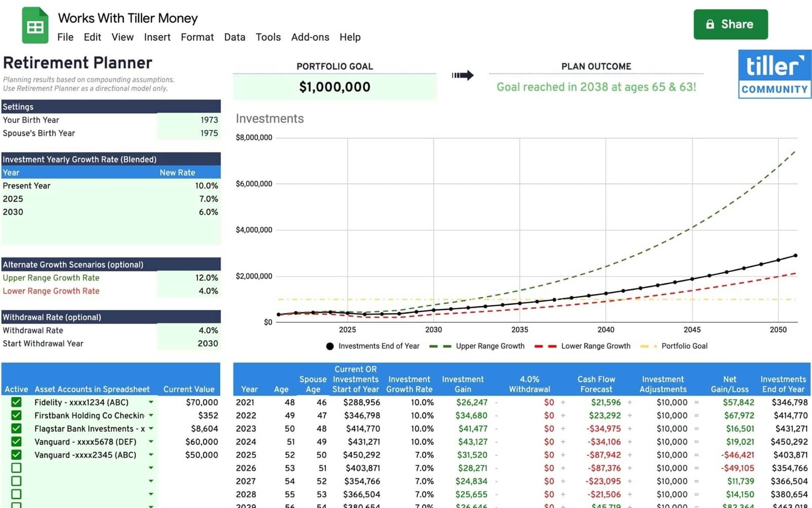The height and width of the screenshot is (508, 812).
Task: Click the Works With Tiller Money title
Action: [x=127, y=18]
